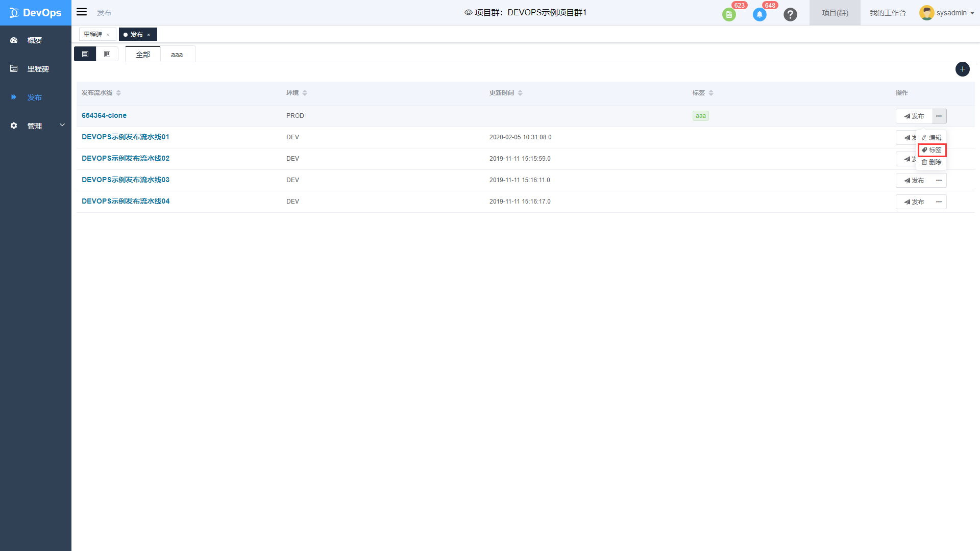The width and height of the screenshot is (980, 551).
Task: Click the 2019-11-11 15:16:11.0 timestamp
Action: click(520, 180)
